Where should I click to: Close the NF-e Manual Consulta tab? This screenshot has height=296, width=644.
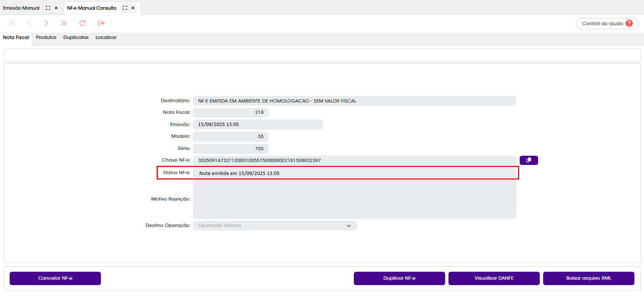[x=133, y=8]
